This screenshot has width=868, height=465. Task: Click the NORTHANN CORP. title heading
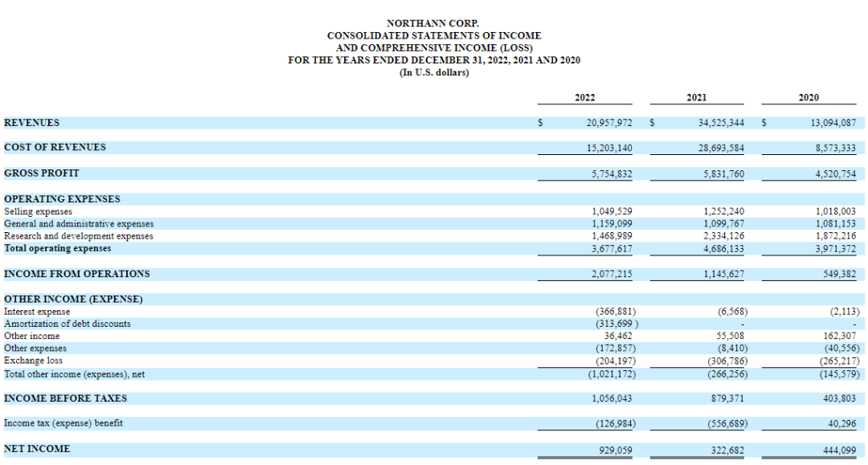[x=433, y=23]
